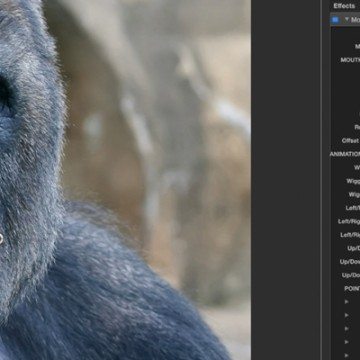Screen dimensions: 360x360
Task: Select the MOUTH parameter group label
Action: pos(350,60)
